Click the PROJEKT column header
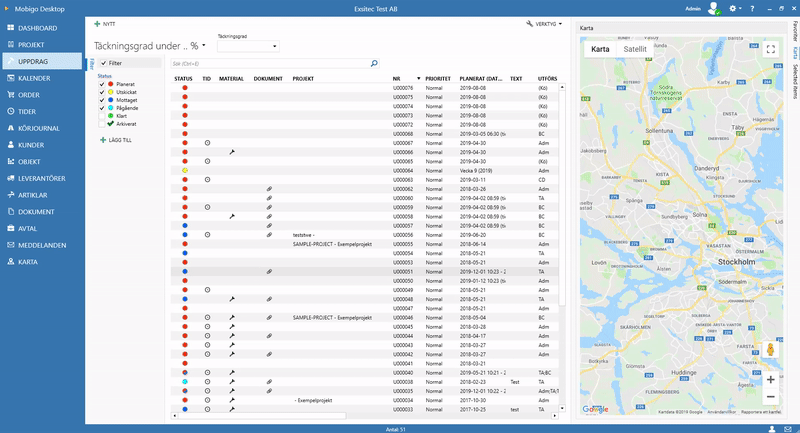The width and height of the screenshot is (800, 433). point(303,79)
